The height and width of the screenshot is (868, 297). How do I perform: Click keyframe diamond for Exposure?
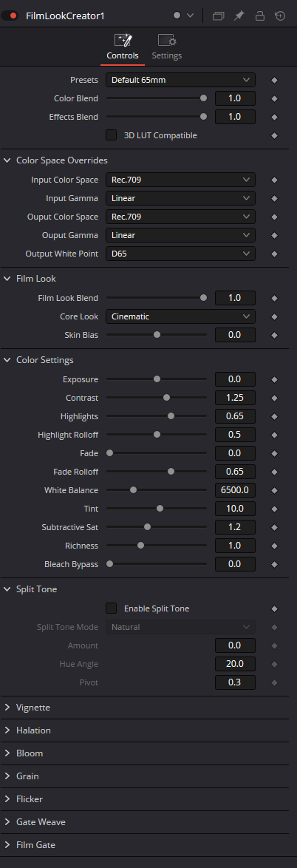[274, 379]
